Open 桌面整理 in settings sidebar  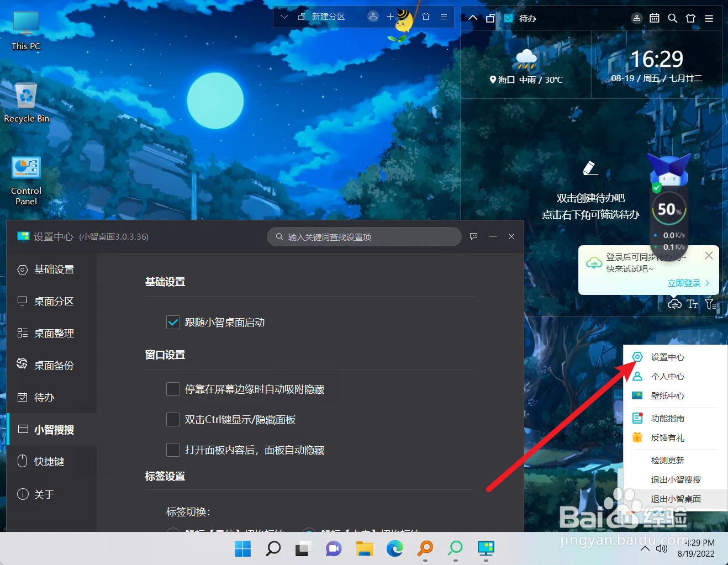coord(52,334)
